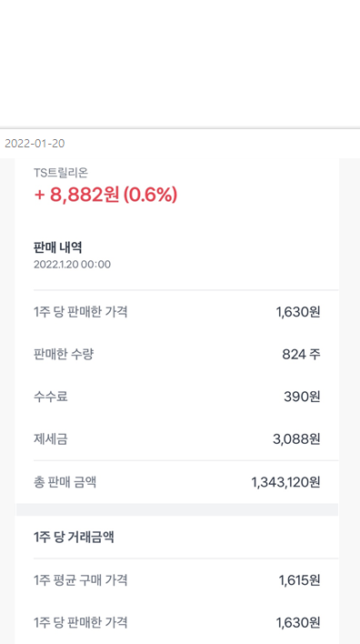Select the TS트릴리온 stock name

61,173
